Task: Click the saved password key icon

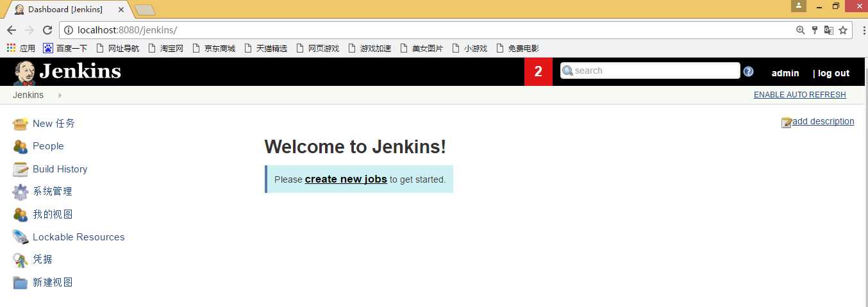Action: click(815, 30)
